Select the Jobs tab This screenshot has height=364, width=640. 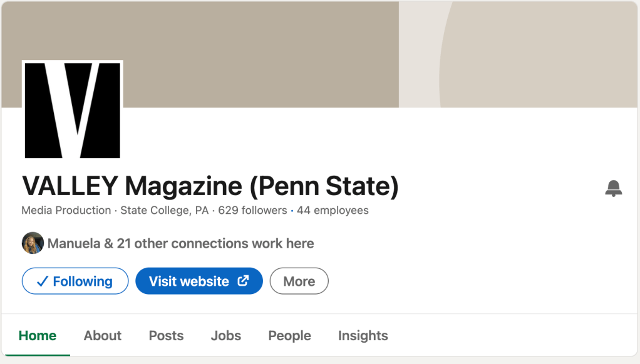[x=226, y=336]
